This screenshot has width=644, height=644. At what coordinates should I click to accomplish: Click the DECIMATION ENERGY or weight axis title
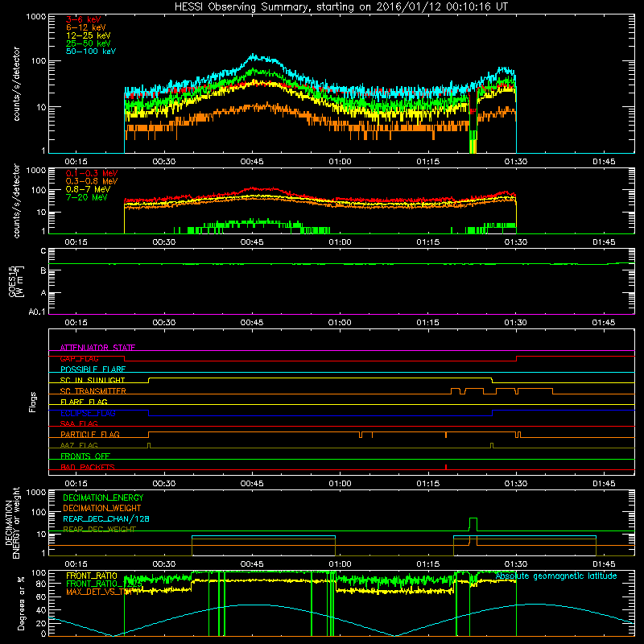12,522
